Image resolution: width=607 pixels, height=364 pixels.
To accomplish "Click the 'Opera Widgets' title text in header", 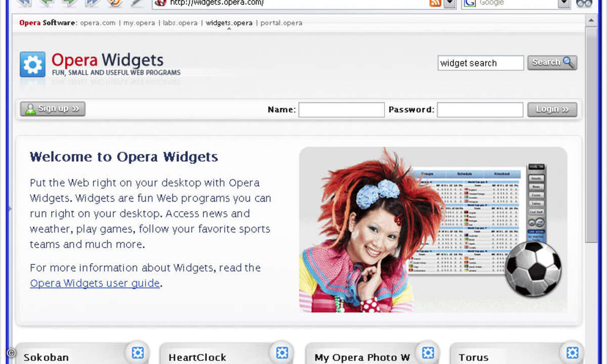I will [x=107, y=61].
